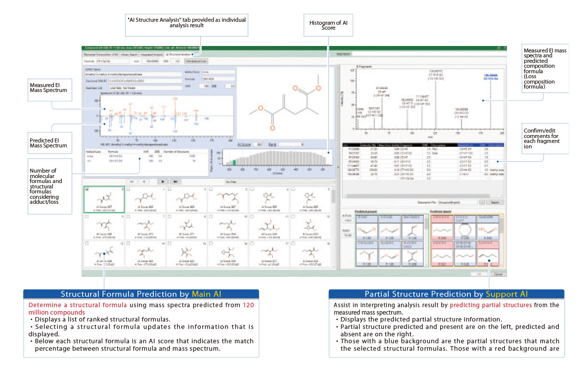Go to the previous page of structures

pyautogui.click(x=144, y=182)
